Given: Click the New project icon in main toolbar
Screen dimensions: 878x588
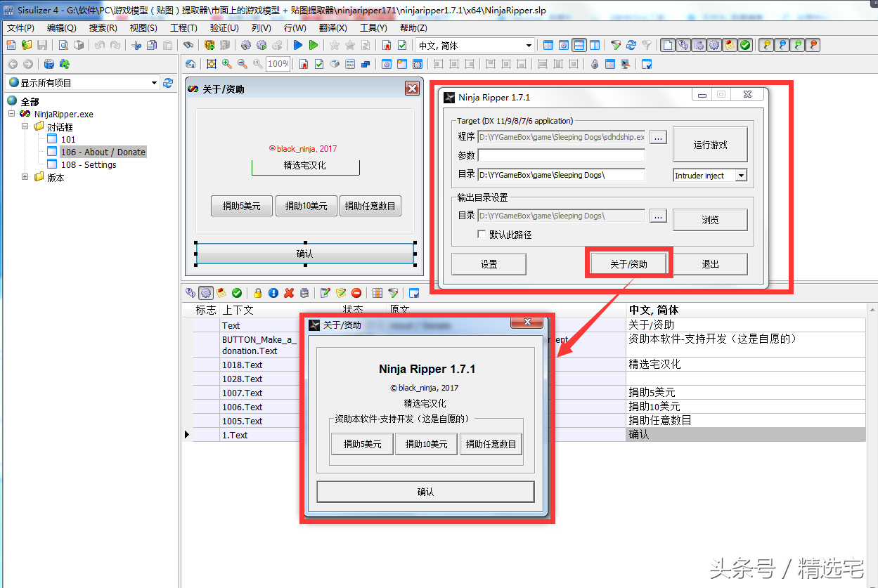Looking at the screenshot, I should [x=11, y=45].
